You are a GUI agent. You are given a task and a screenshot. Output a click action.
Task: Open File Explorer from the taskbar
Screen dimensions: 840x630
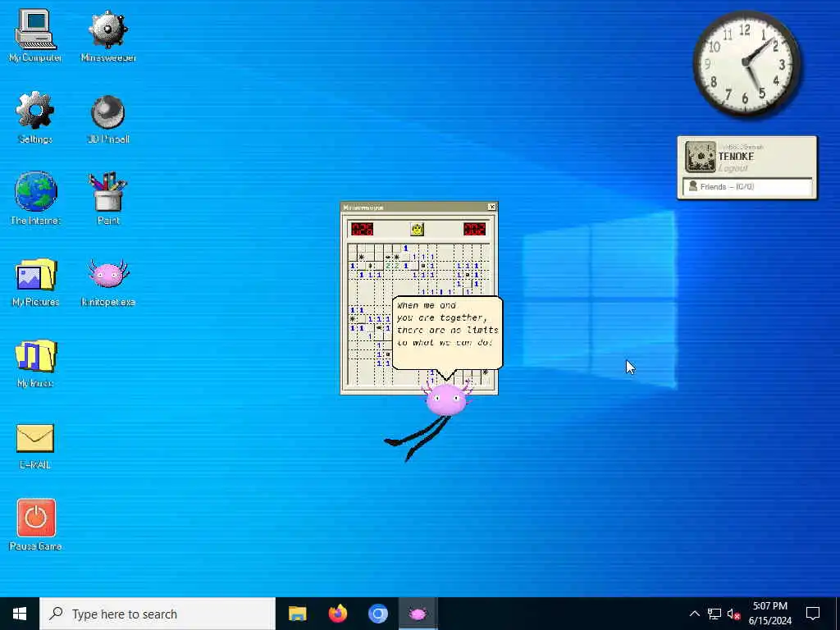coord(297,614)
